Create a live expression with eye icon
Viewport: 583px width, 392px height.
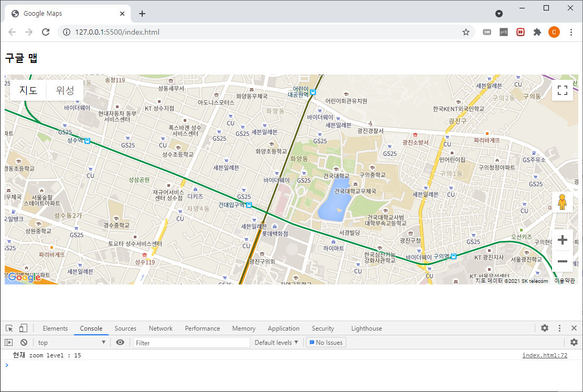[120, 343]
